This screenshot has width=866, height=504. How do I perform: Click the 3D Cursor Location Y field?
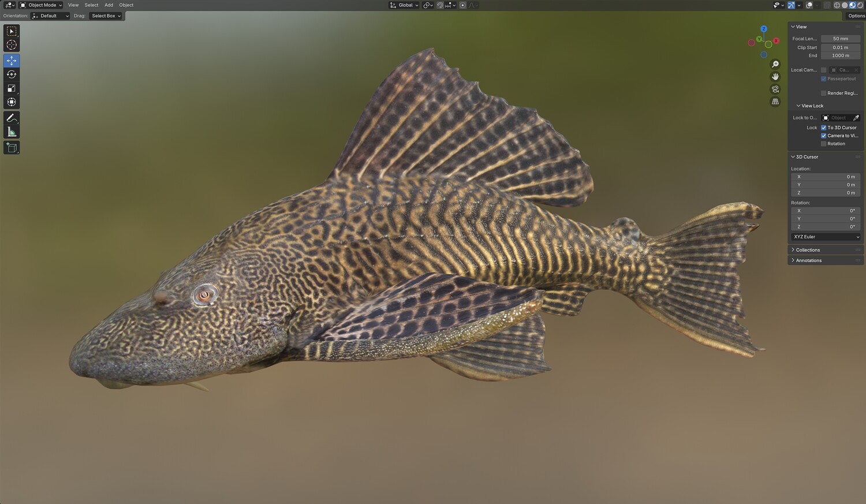(826, 185)
